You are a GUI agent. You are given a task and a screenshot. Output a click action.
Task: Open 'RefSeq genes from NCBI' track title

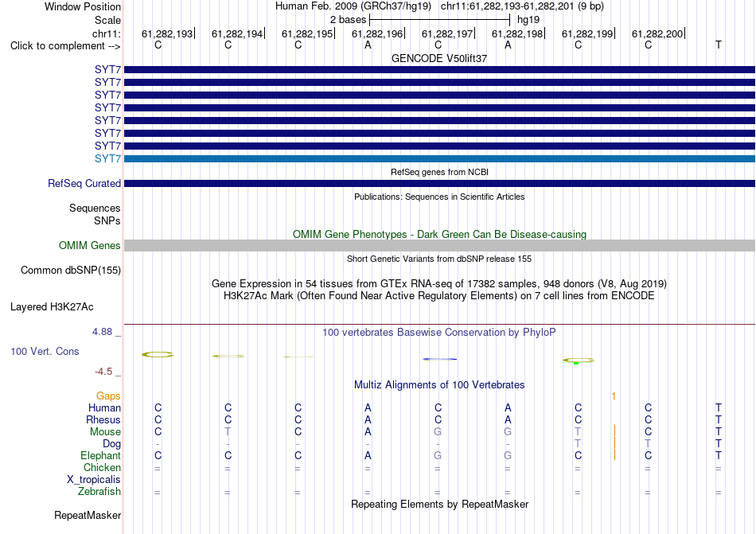(x=439, y=172)
